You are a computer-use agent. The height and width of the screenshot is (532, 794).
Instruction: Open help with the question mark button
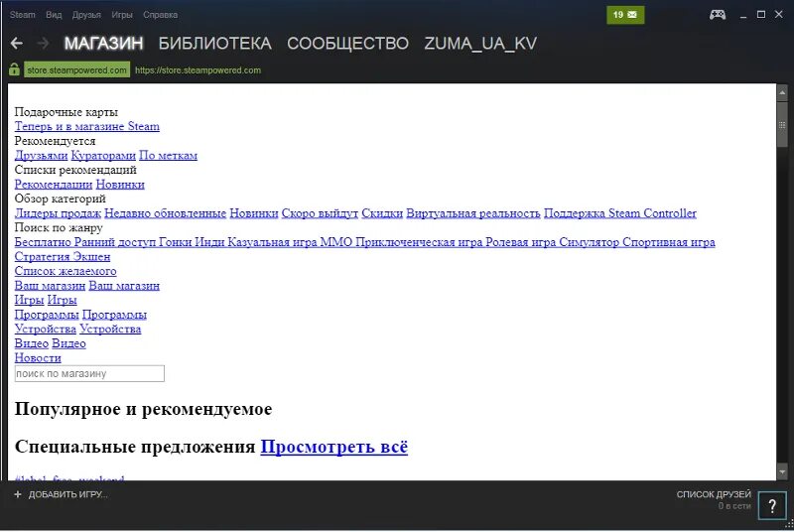pos(772,505)
